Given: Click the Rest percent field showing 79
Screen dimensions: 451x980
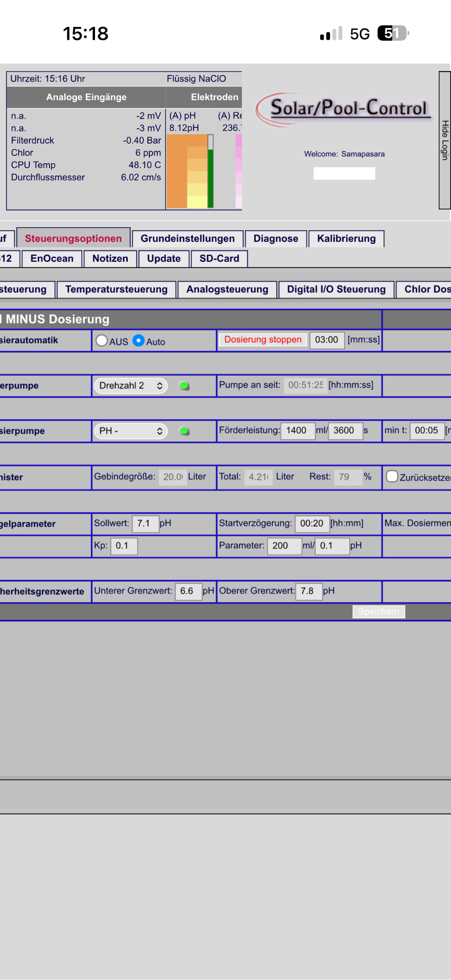Looking at the screenshot, I should tap(348, 477).
